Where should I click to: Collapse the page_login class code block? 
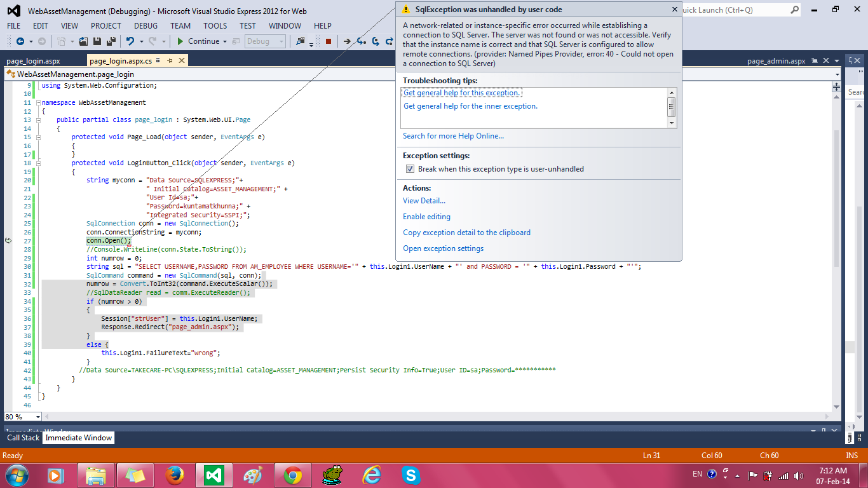pos(38,119)
